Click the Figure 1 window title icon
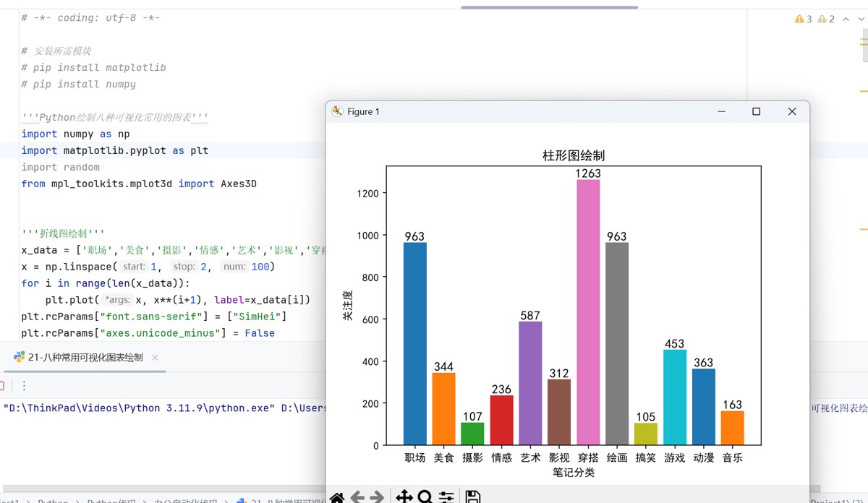The width and height of the screenshot is (868, 503). click(x=337, y=111)
